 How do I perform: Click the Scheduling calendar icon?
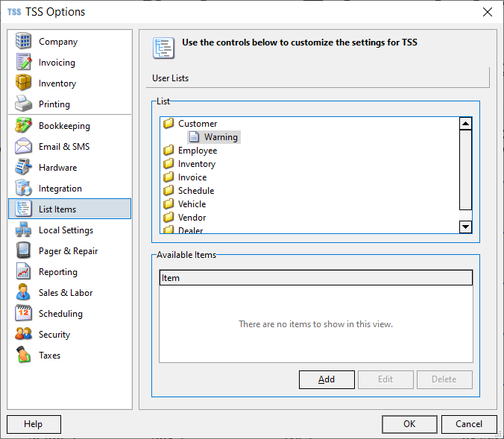click(23, 313)
